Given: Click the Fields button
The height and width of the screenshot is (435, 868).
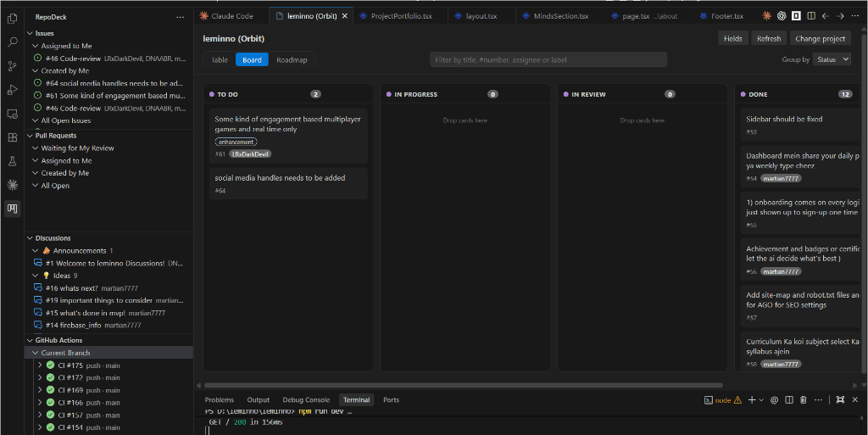Looking at the screenshot, I should coord(733,39).
